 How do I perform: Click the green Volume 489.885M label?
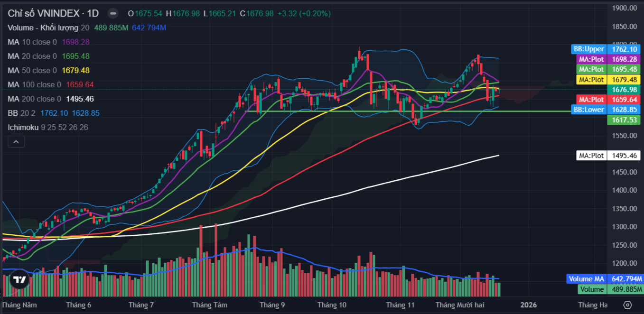pos(610,289)
